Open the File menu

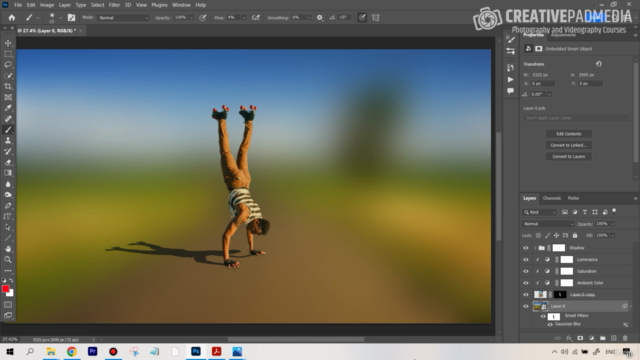click(18, 5)
